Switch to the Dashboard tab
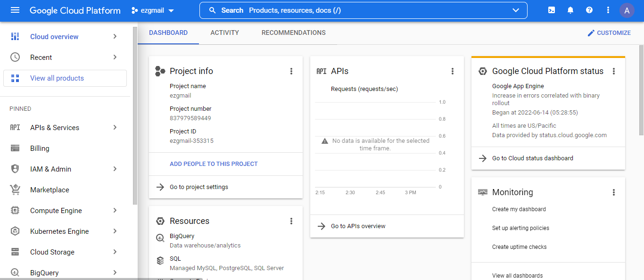Image resolution: width=644 pixels, height=280 pixels. [x=168, y=33]
